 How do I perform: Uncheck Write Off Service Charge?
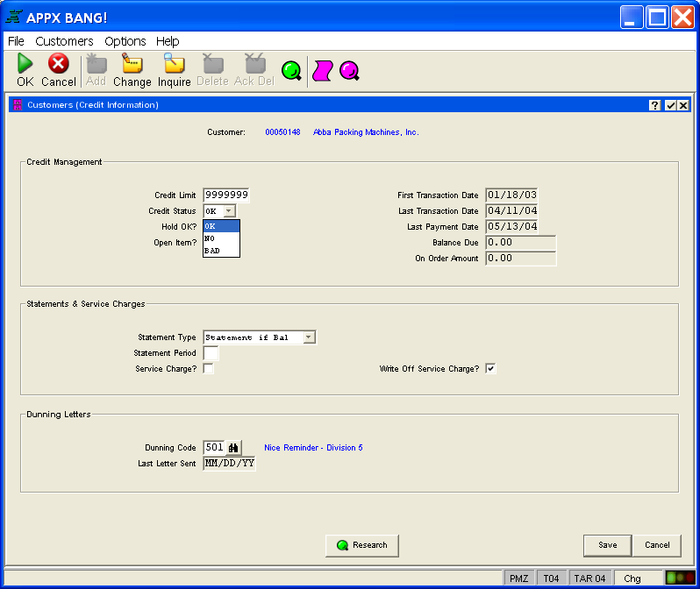[x=490, y=369]
